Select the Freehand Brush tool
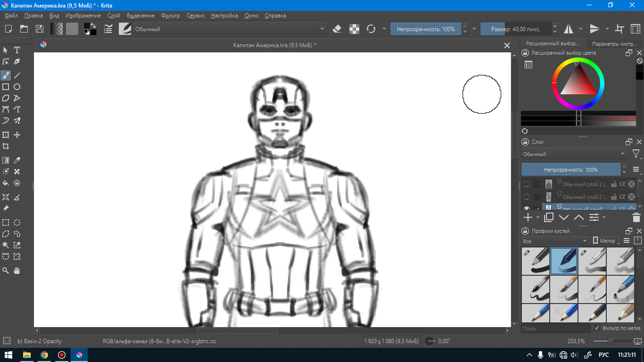 [x=6, y=75]
